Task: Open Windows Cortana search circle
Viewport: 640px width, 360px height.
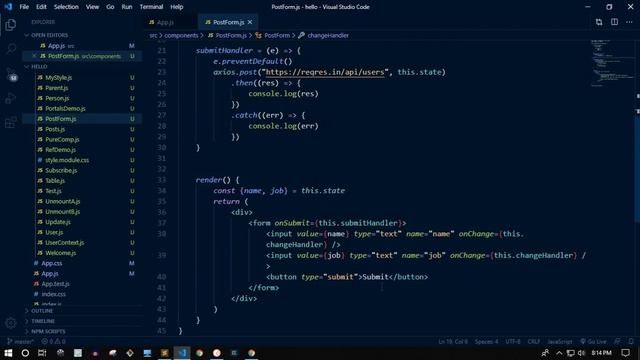Action: [25, 353]
